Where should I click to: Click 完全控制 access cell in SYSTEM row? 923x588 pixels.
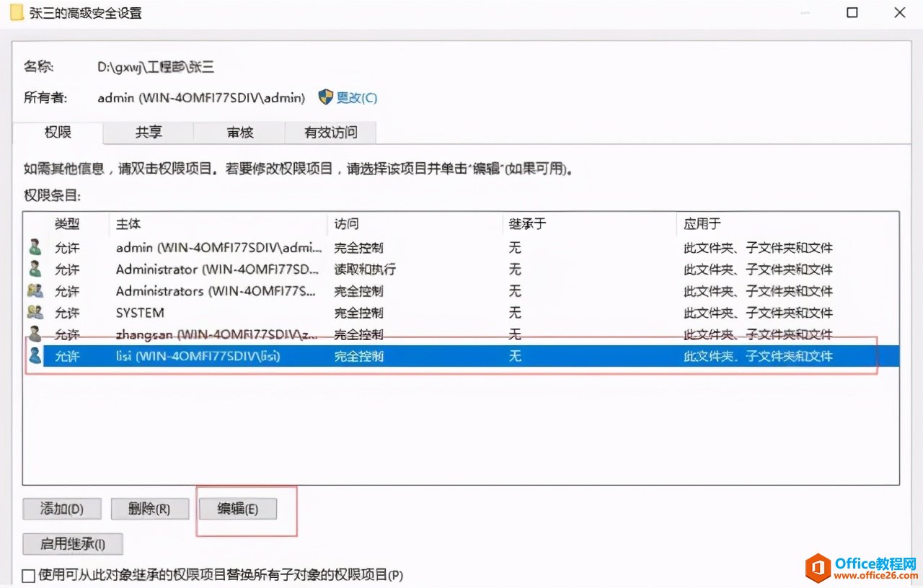(358, 313)
